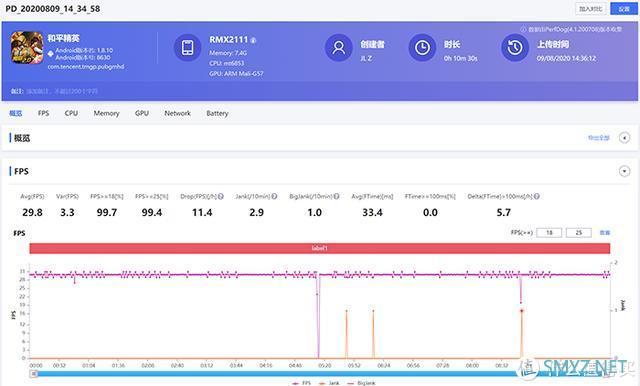Click the FPS threshold field showing 18
Screen dimensions: 640x386
[x=549, y=233]
